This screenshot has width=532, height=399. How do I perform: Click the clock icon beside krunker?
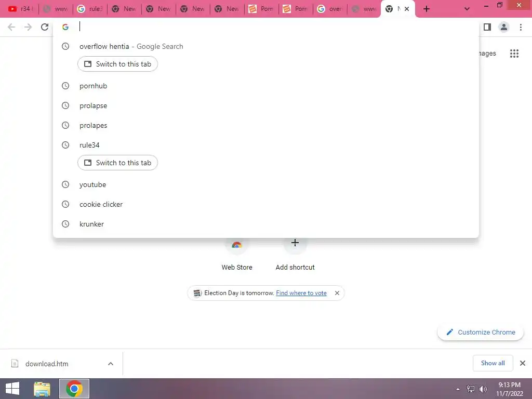[x=65, y=224]
